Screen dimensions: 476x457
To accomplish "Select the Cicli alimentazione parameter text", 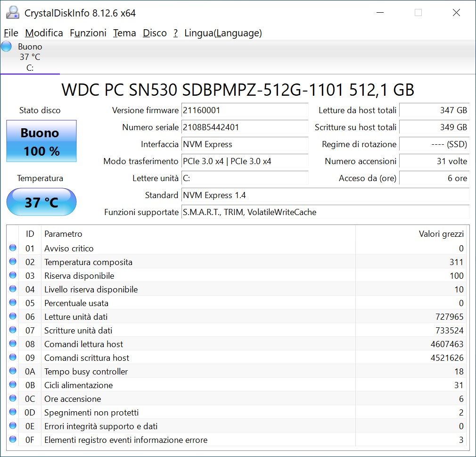I will tap(79, 385).
